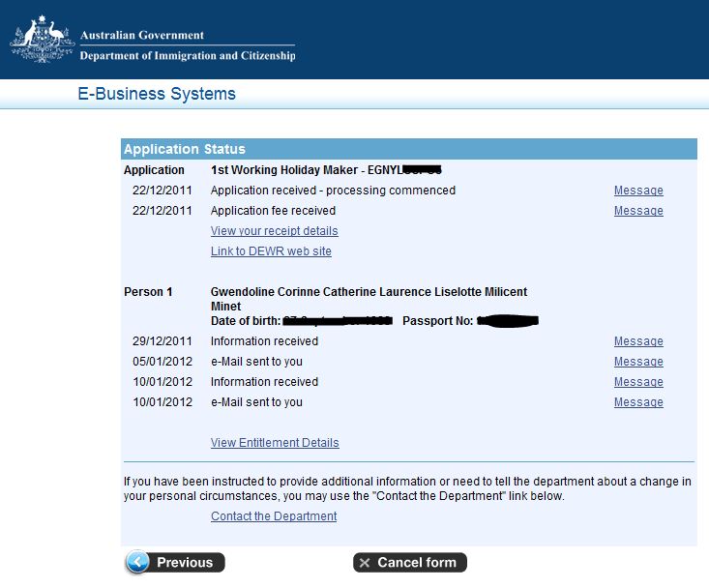The image size is (709, 588).
Task: Open Message for 10/01/2012 e-Mail sent to you
Action: [638, 402]
